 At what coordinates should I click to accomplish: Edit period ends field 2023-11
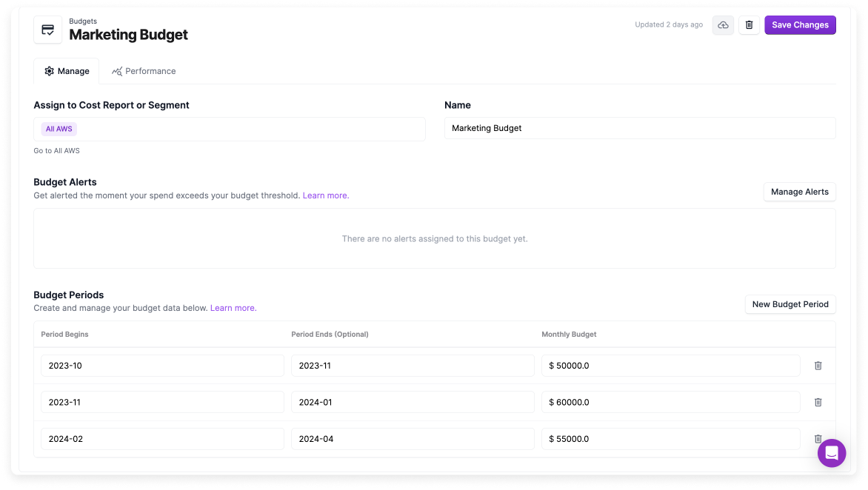pos(413,366)
